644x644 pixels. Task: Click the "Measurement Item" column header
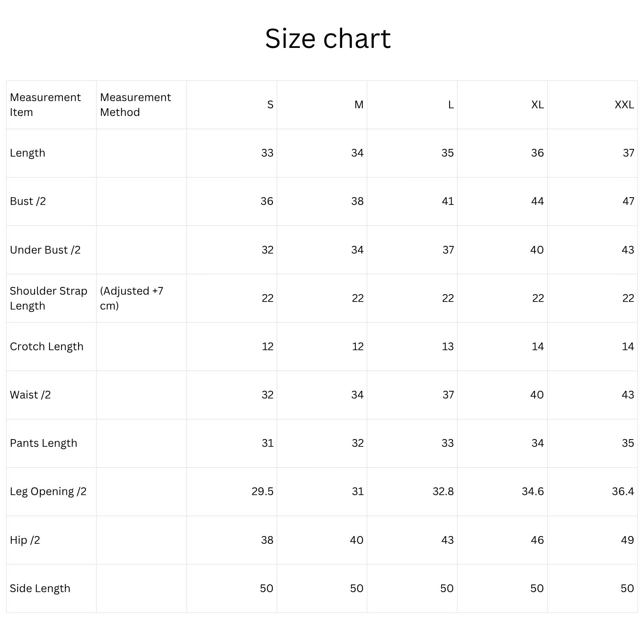[45, 105]
